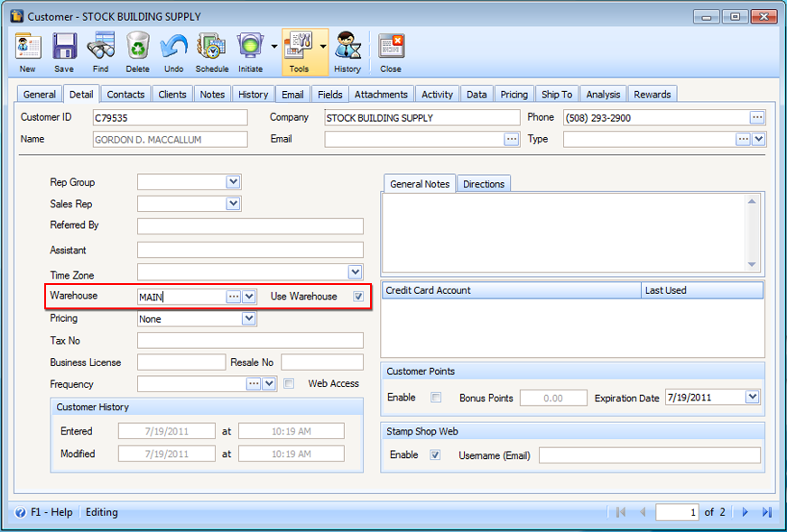Click the record number page box

[x=677, y=512]
